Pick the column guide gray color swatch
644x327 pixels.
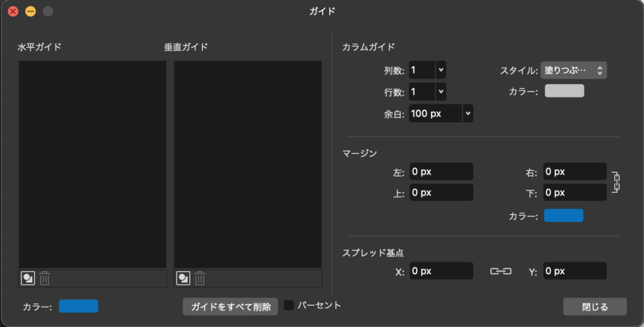(564, 91)
